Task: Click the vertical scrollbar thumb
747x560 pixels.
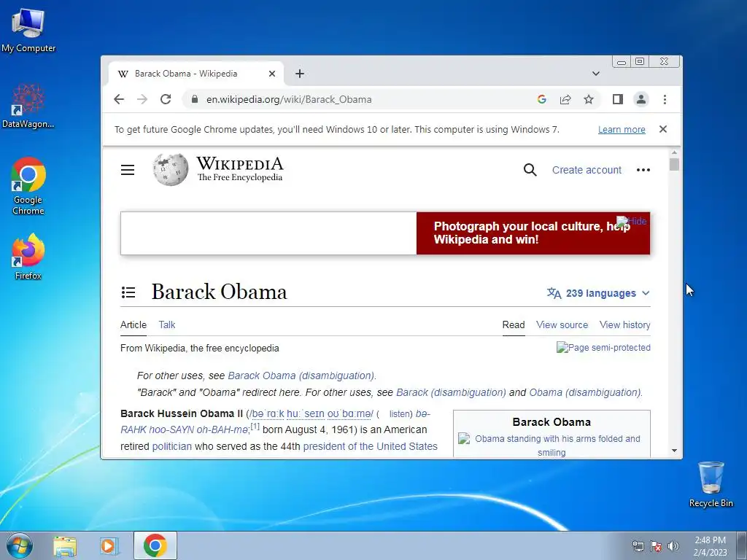Action: click(674, 164)
